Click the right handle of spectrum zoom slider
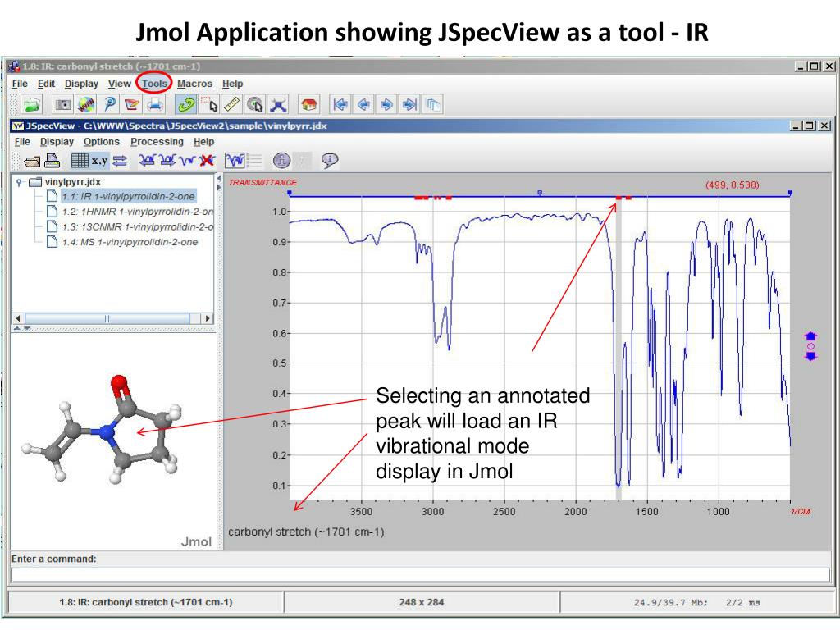840x630 pixels. tap(790, 193)
